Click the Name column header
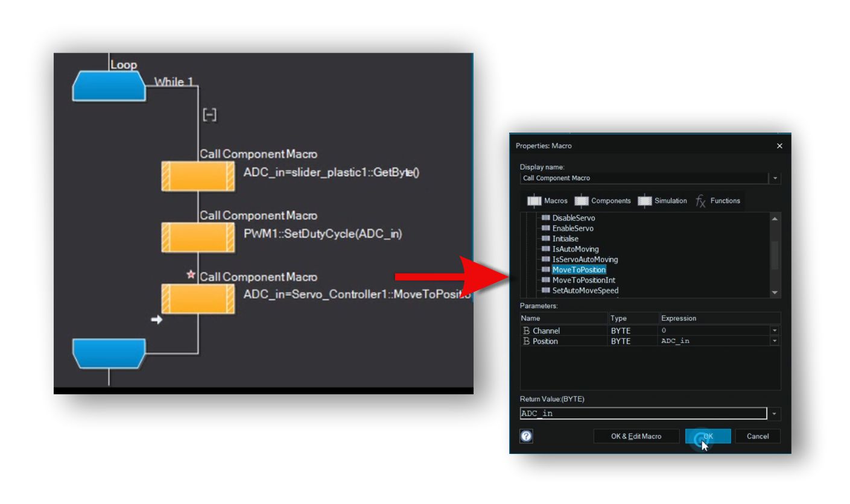This screenshot has width=850, height=504. [564, 318]
